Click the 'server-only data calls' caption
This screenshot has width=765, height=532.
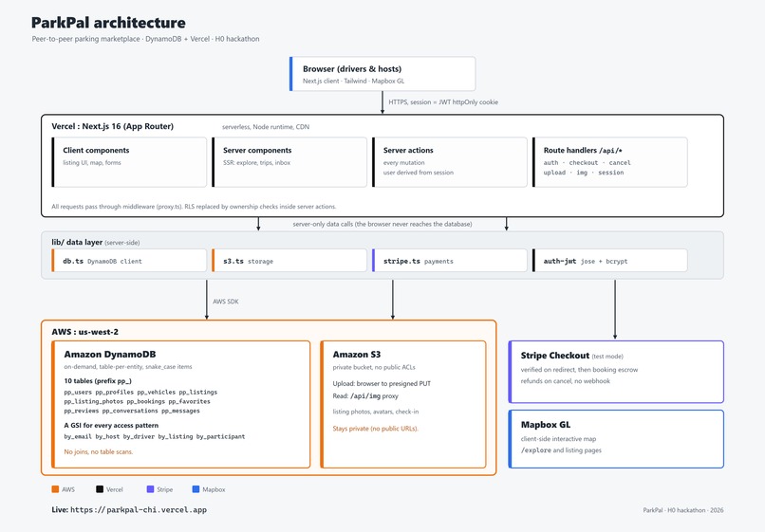pos(382,224)
